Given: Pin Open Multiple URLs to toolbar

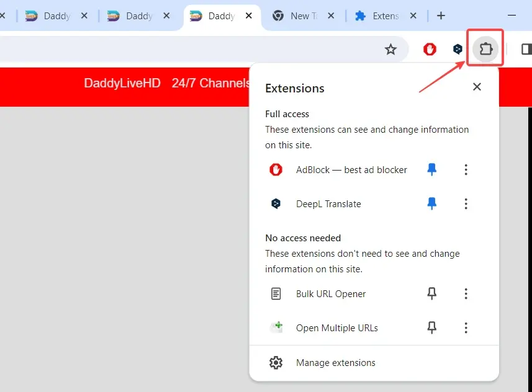Looking at the screenshot, I should click(432, 328).
